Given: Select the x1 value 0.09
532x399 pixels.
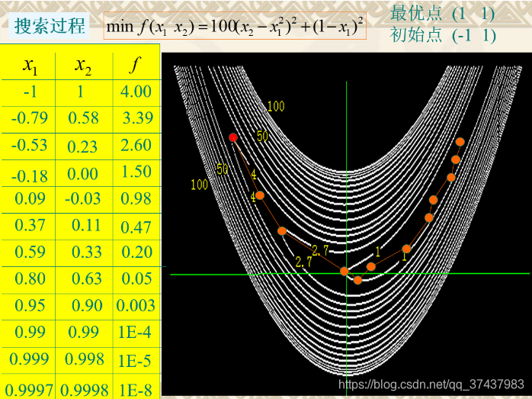Looking at the screenshot, I should 30,198.
